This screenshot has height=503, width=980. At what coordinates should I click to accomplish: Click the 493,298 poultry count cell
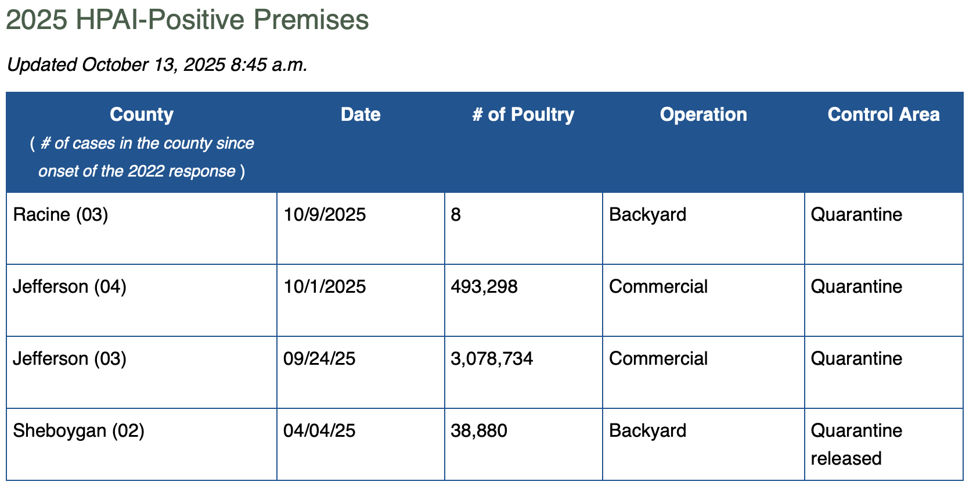click(484, 287)
